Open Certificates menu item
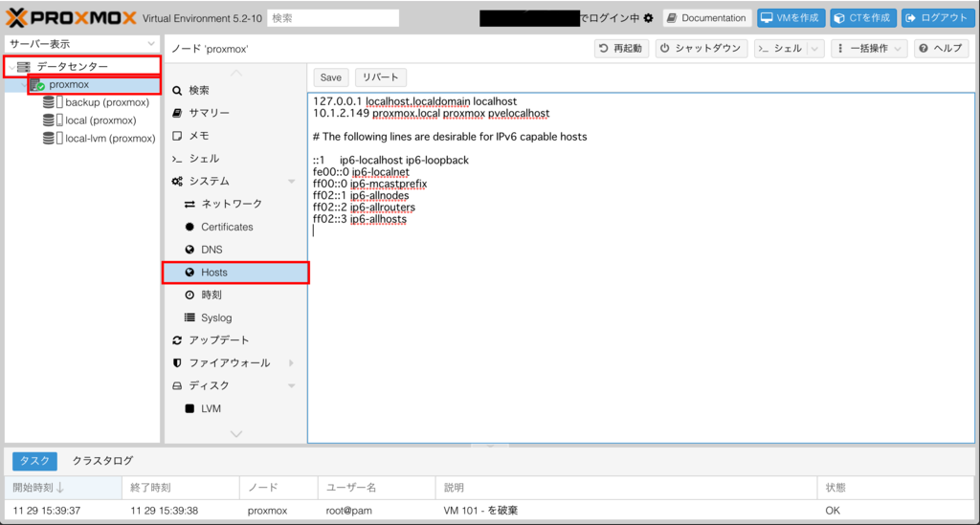Image resolution: width=980 pixels, height=525 pixels. (x=235, y=227)
